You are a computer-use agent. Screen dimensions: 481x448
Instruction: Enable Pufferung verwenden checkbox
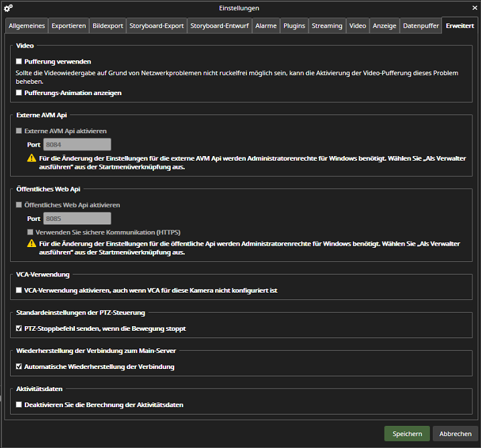tap(19, 62)
